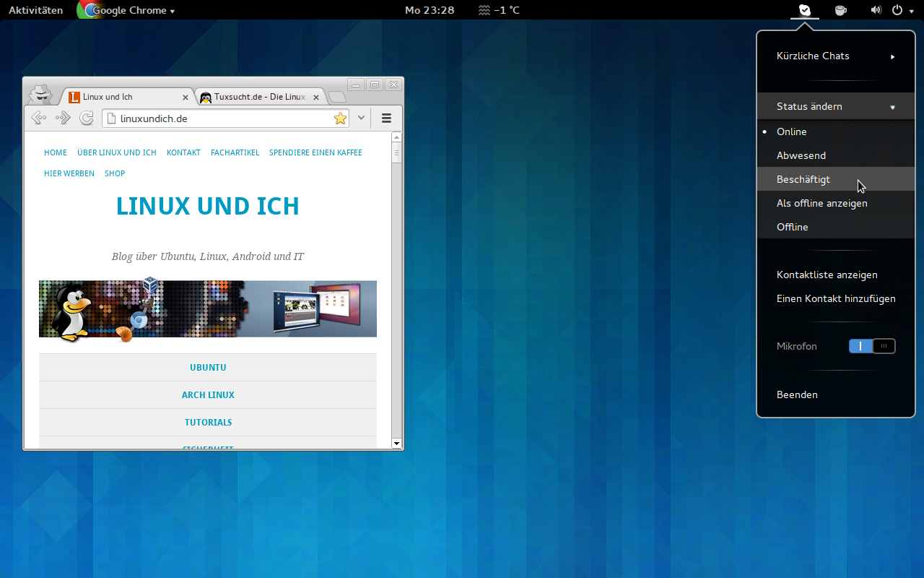Collapse the Status ändern submenu
924x578 pixels.
click(x=836, y=106)
